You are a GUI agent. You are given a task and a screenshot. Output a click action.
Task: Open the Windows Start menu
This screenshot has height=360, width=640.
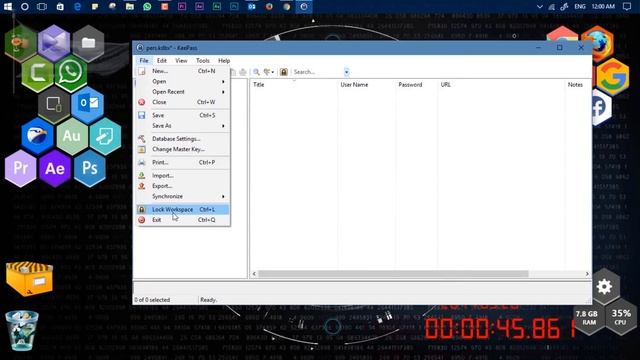pos(7,7)
